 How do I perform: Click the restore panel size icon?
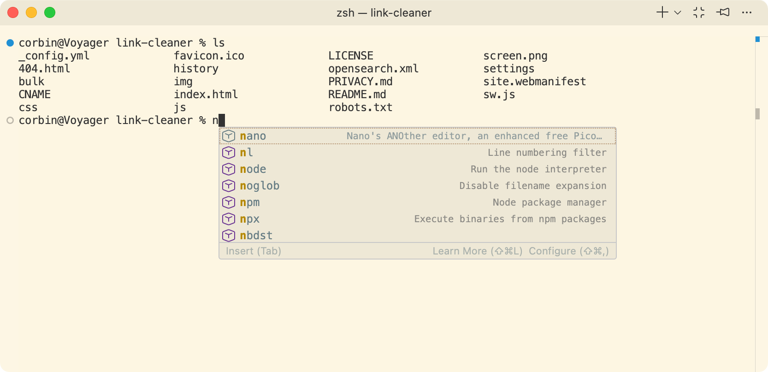[x=699, y=13]
